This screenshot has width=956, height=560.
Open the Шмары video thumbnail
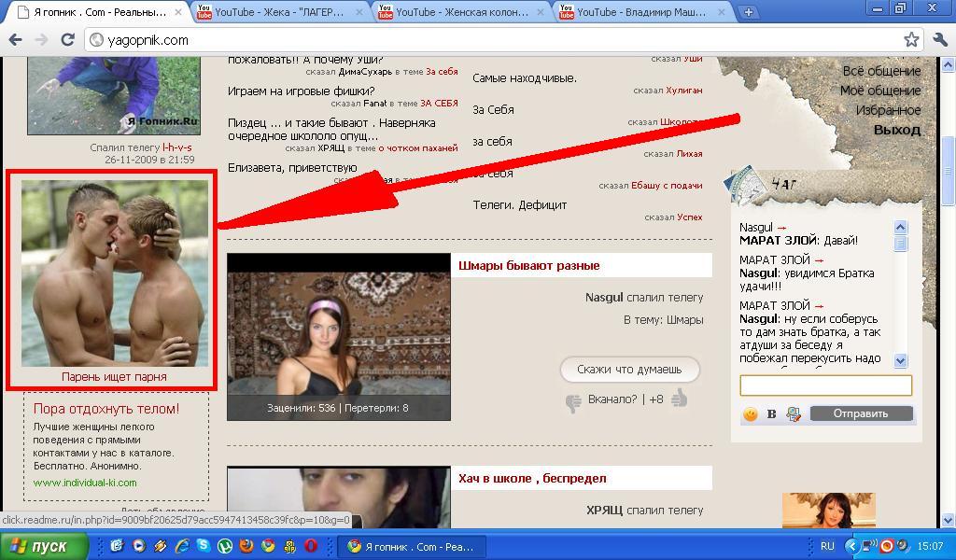tap(338, 336)
